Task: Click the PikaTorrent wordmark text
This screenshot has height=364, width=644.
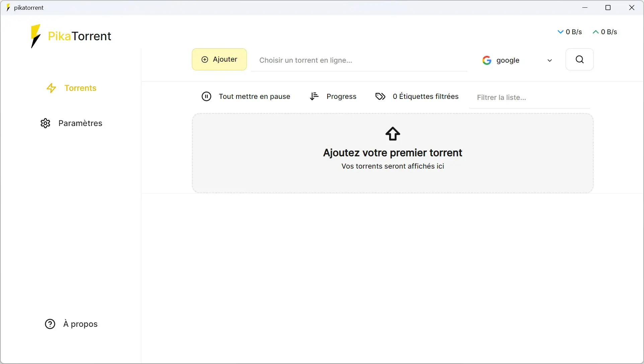Action: click(x=79, y=36)
